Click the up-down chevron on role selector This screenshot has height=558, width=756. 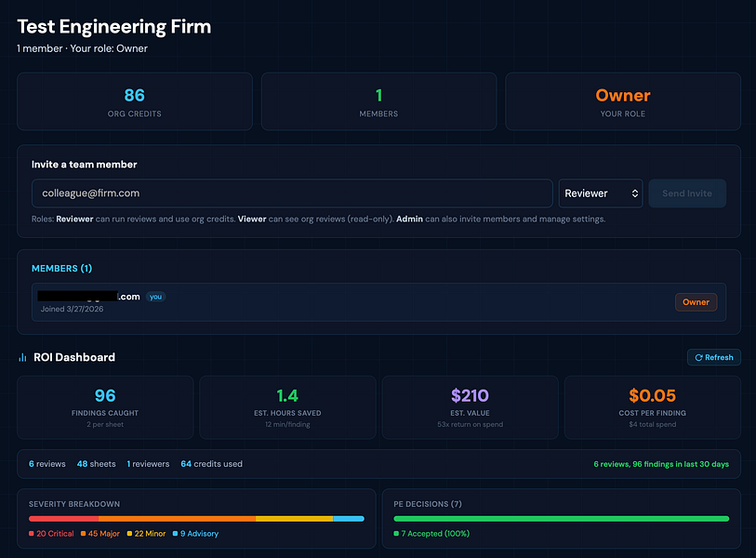coord(634,193)
